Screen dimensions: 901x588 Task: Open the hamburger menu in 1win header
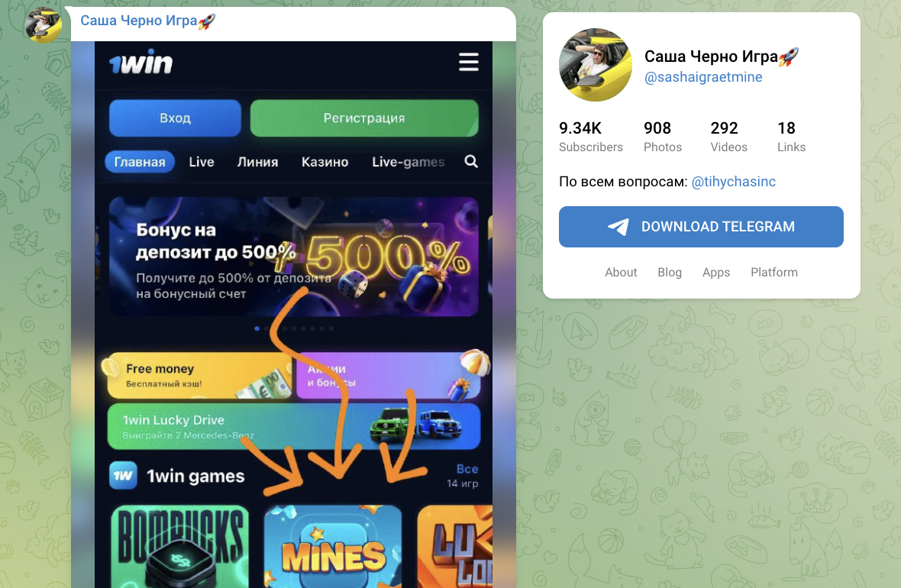468,62
